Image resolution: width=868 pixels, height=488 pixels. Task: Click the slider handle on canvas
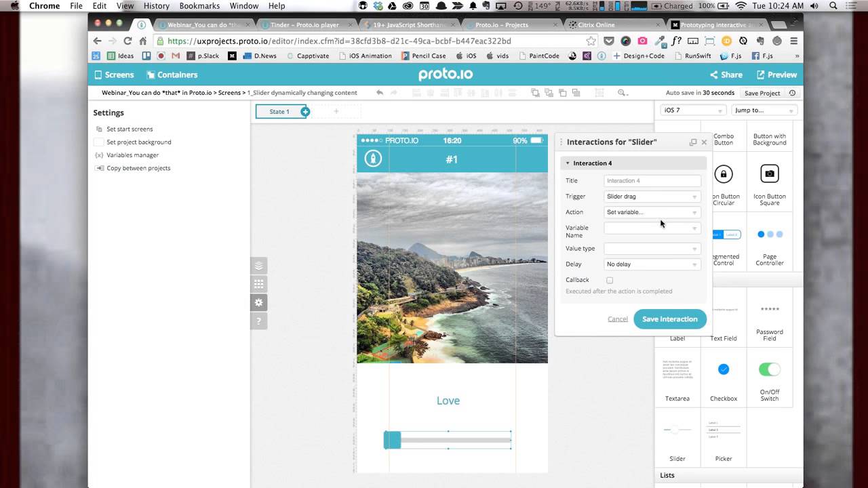[x=393, y=440]
